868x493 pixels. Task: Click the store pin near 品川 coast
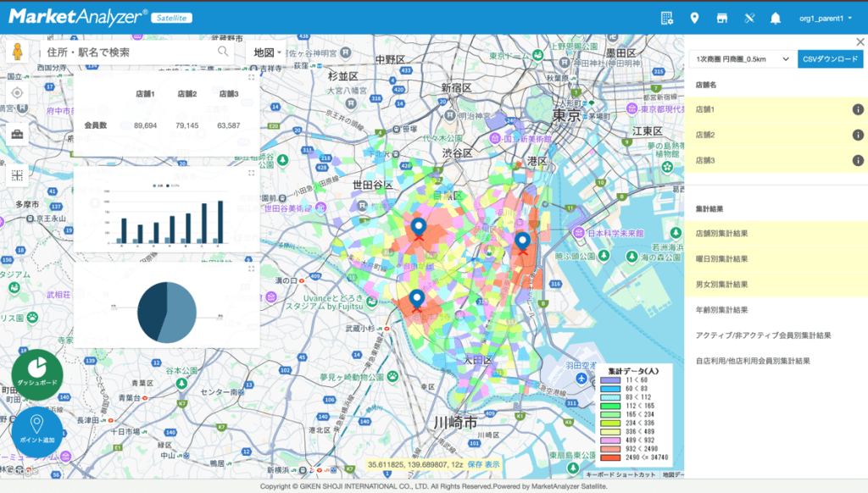[522, 241]
